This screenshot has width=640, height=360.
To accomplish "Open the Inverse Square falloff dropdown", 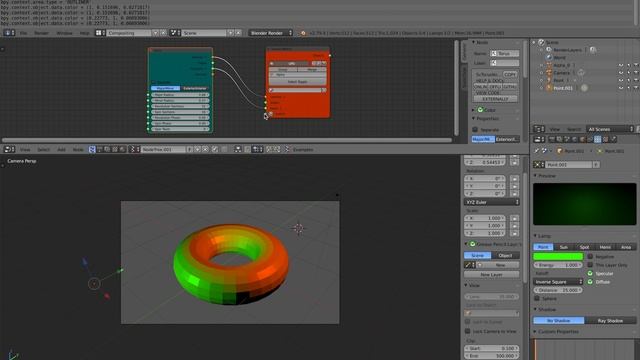I will click(558, 282).
